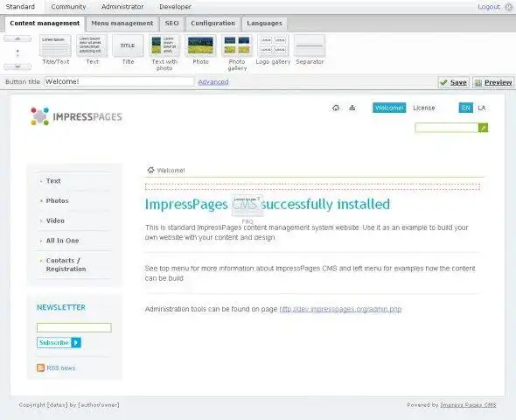This screenshot has width=516, height=420.
Task: Select the Separator widget icon
Action: point(310,45)
